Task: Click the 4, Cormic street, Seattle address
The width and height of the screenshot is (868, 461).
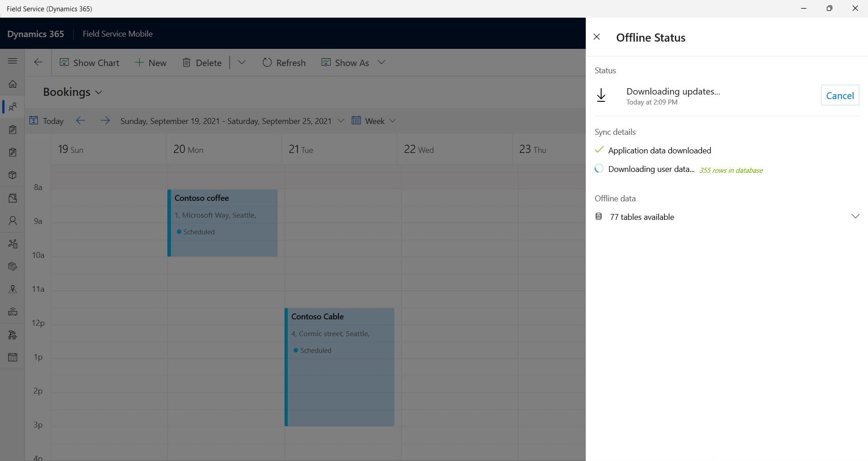Action: [330, 333]
